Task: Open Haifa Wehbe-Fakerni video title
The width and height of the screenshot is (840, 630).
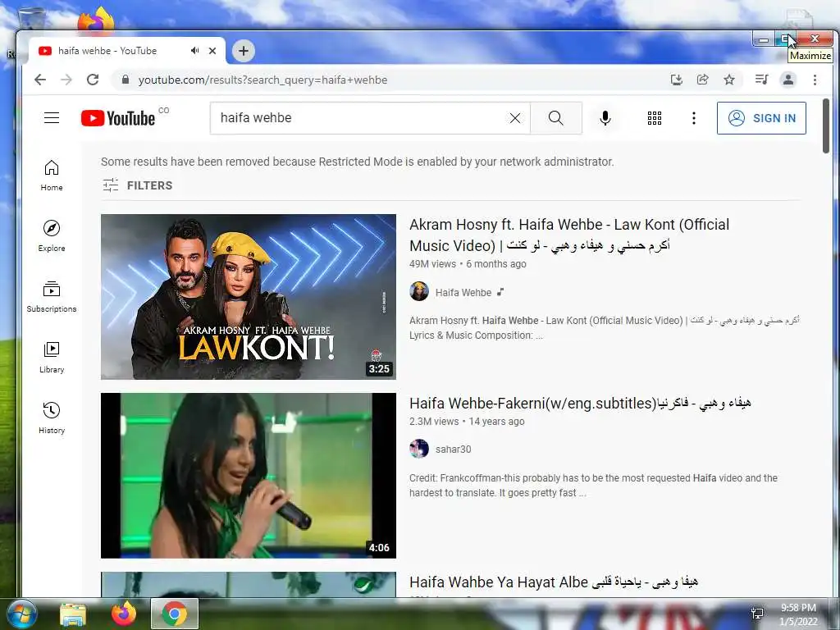Action: (580, 403)
